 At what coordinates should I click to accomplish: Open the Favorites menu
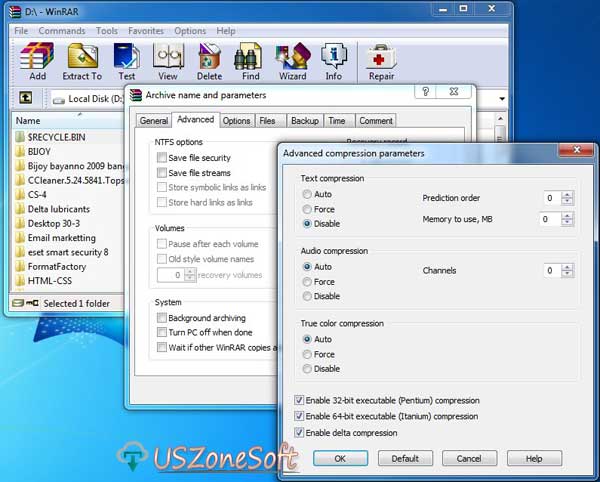point(146,31)
